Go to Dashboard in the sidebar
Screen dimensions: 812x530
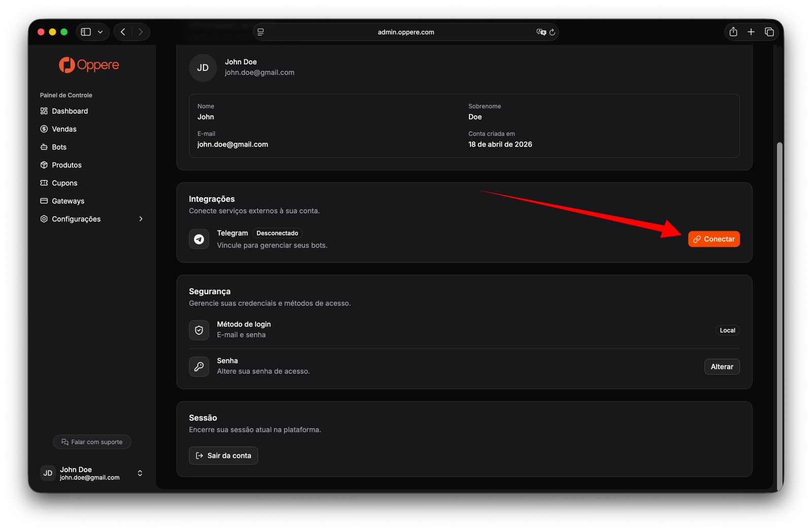coord(70,111)
